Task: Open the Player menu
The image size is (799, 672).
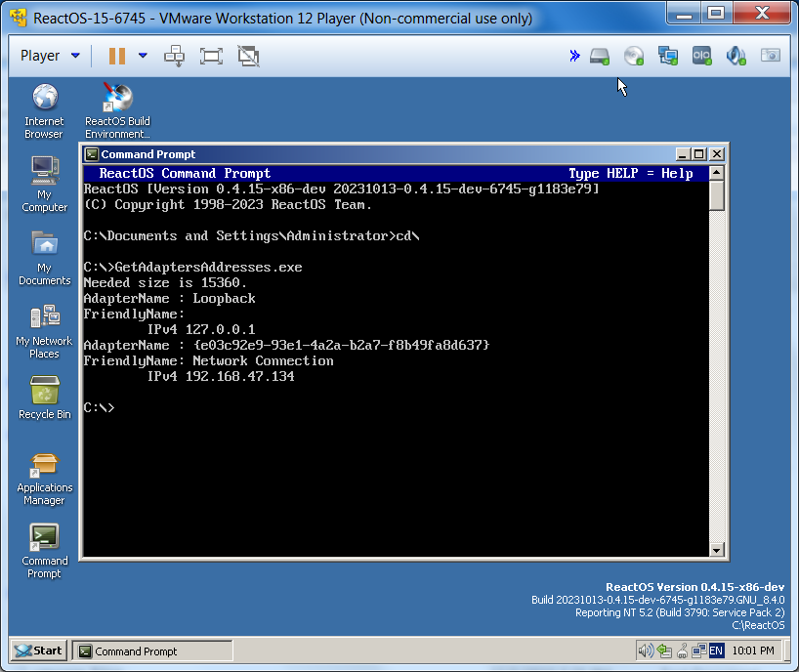Action: coord(50,56)
